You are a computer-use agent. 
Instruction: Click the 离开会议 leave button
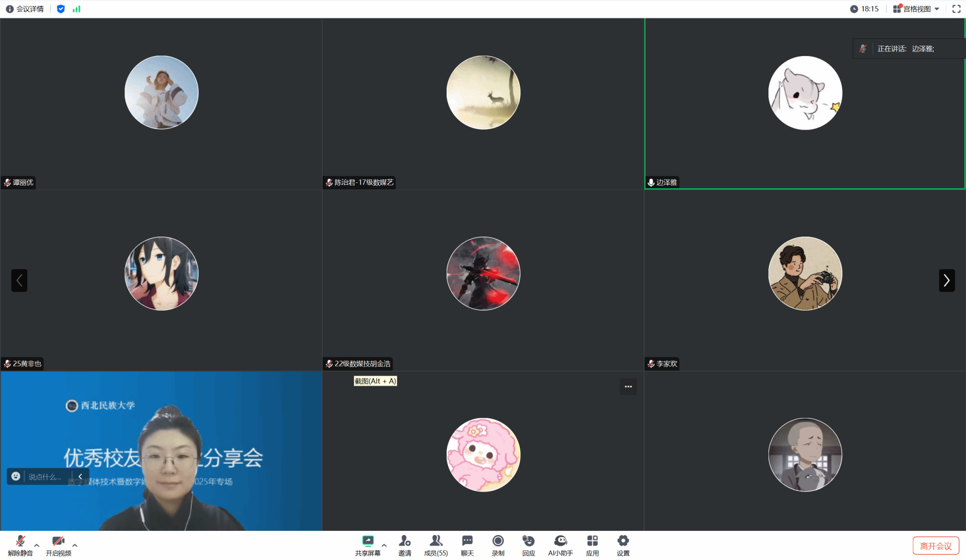(935, 546)
